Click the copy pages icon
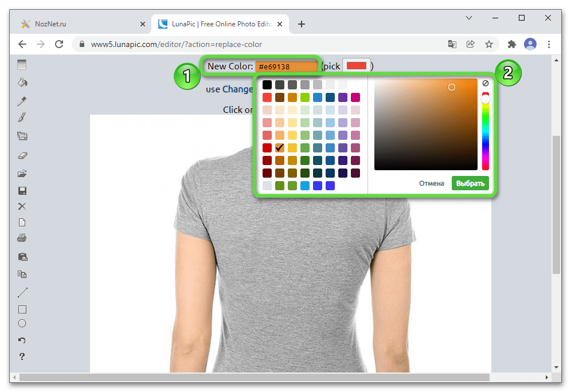 point(22,274)
